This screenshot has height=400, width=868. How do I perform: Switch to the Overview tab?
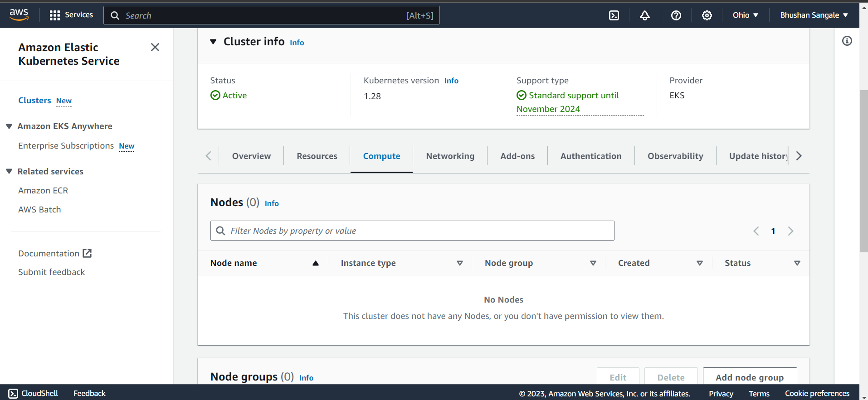click(x=251, y=156)
